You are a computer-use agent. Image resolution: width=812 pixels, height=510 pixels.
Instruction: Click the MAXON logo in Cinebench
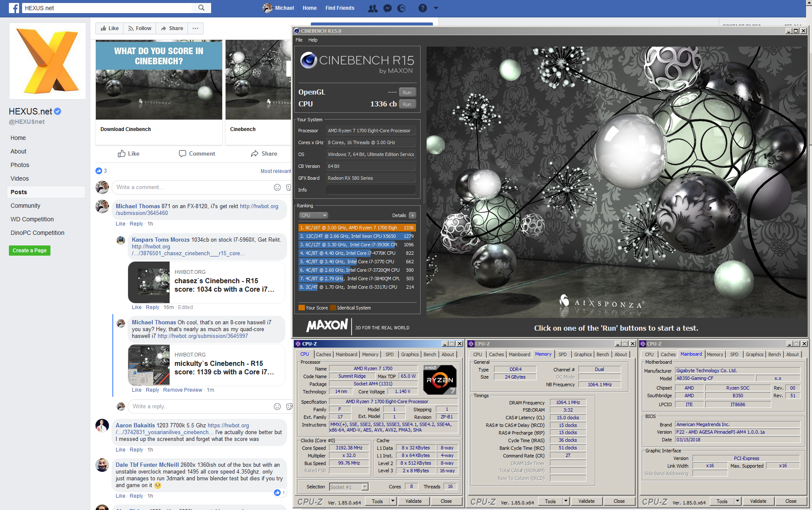click(327, 326)
